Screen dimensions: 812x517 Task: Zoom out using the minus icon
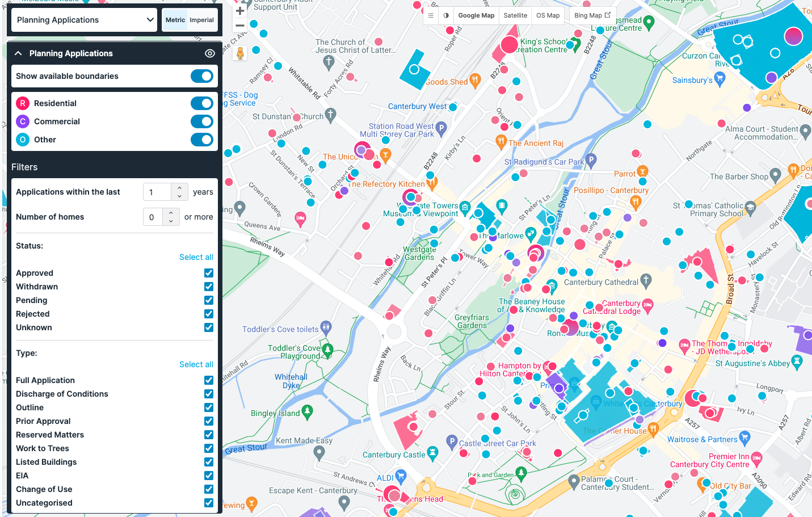(x=239, y=25)
